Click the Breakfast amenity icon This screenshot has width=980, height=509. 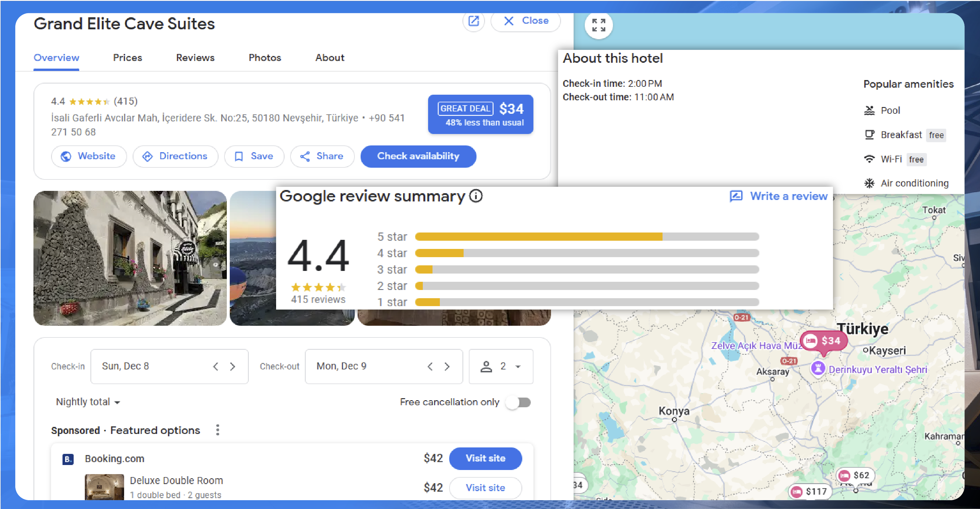(x=869, y=135)
